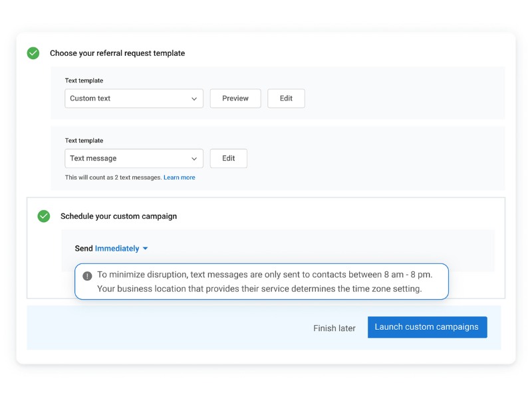Click the blue caret next to Immediately
Image resolution: width=532 pixels, height=399 pixels.
(146, 248)
